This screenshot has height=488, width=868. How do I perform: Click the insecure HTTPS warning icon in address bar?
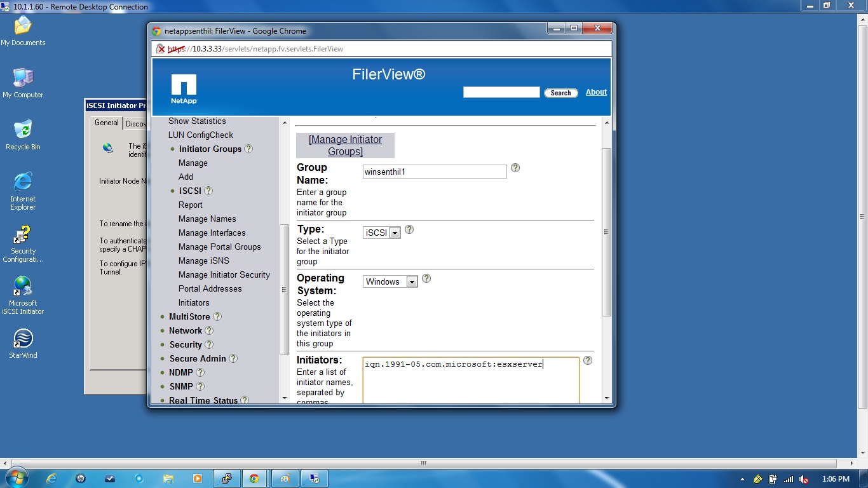click(161, 49)
